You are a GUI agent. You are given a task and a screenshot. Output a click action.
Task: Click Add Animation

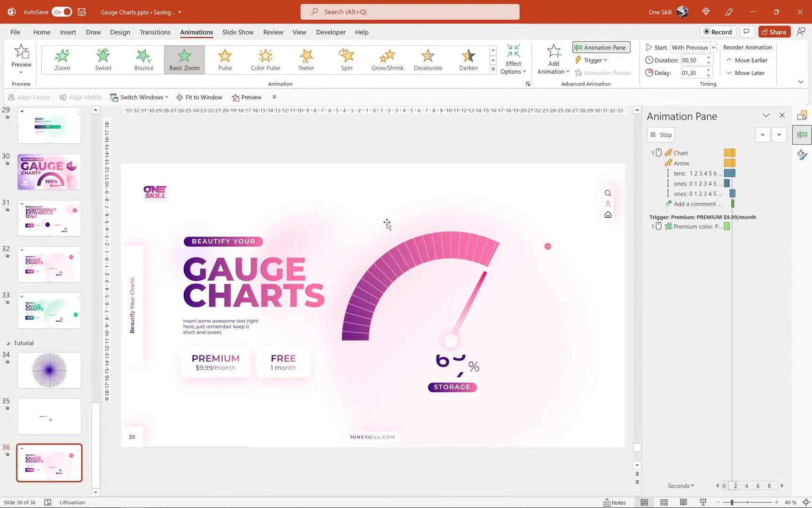point(553,59)
